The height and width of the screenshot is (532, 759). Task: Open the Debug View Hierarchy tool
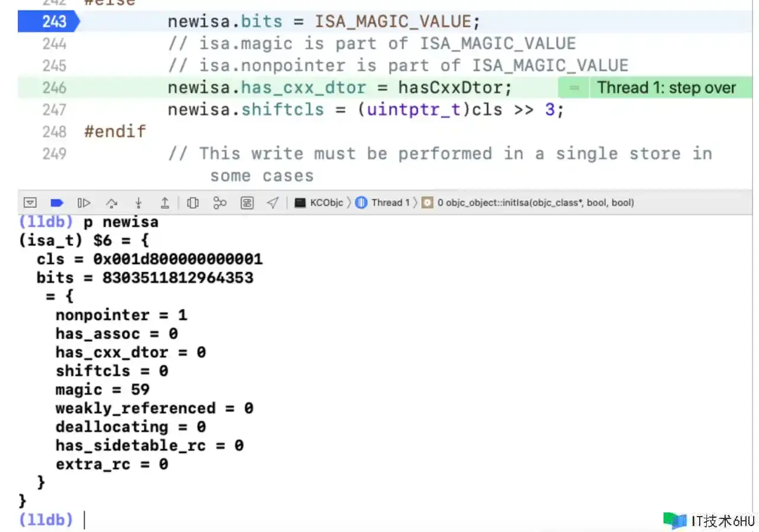(x=192, y=203)
